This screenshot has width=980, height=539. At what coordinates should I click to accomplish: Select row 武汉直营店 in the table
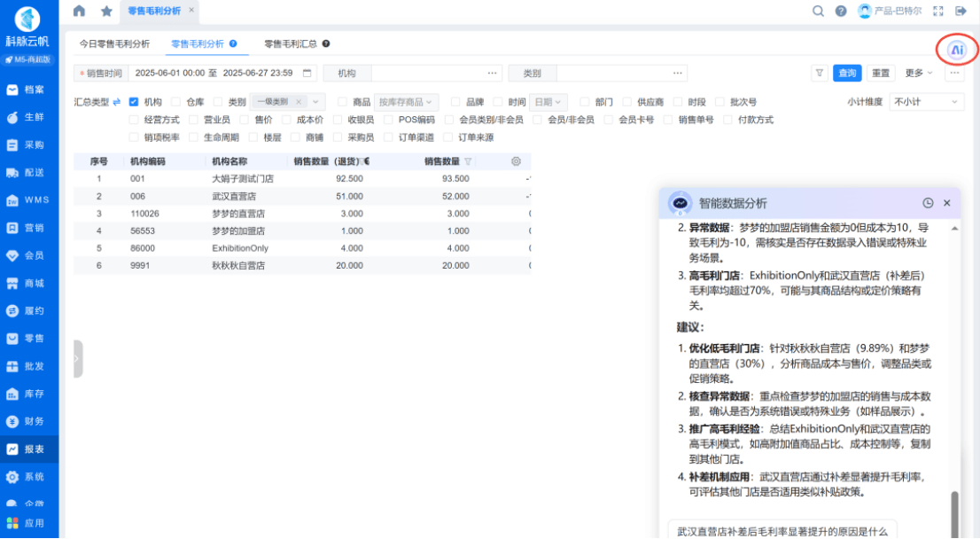pyautogui.click(x=302, y=196)
